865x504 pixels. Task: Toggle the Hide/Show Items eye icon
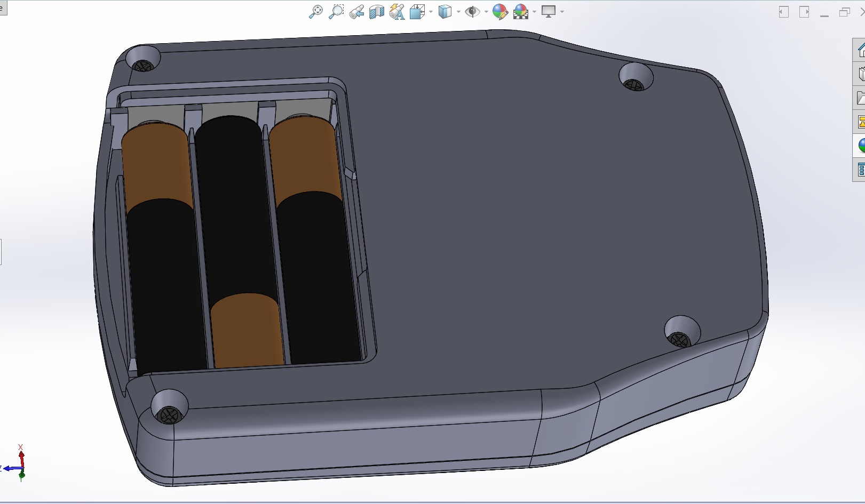[472, 12]
